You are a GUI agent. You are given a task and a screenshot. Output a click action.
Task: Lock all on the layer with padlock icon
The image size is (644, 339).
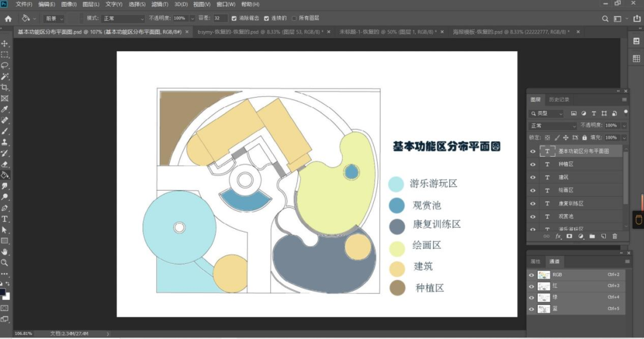point(584,138)
